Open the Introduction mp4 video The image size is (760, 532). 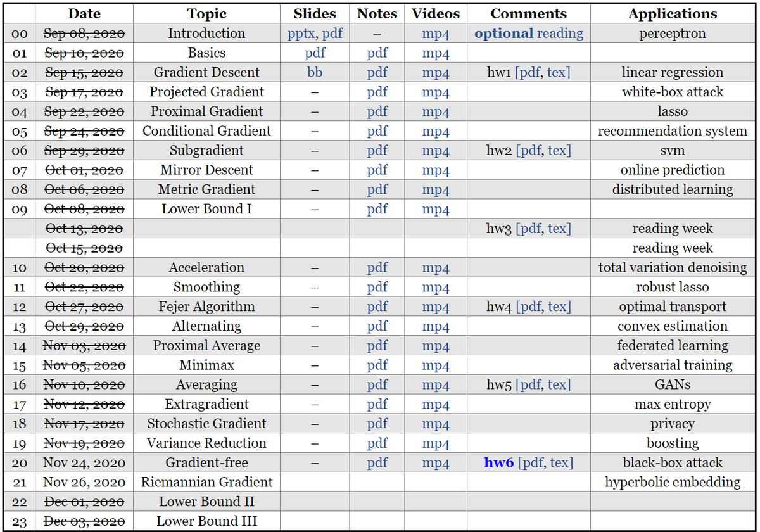coord(436,34)
